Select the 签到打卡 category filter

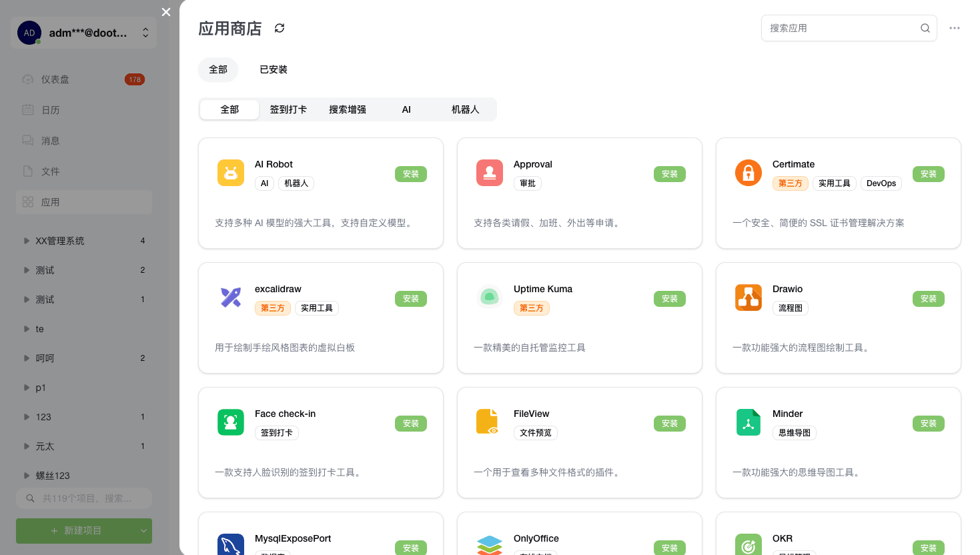pos(288,109)
